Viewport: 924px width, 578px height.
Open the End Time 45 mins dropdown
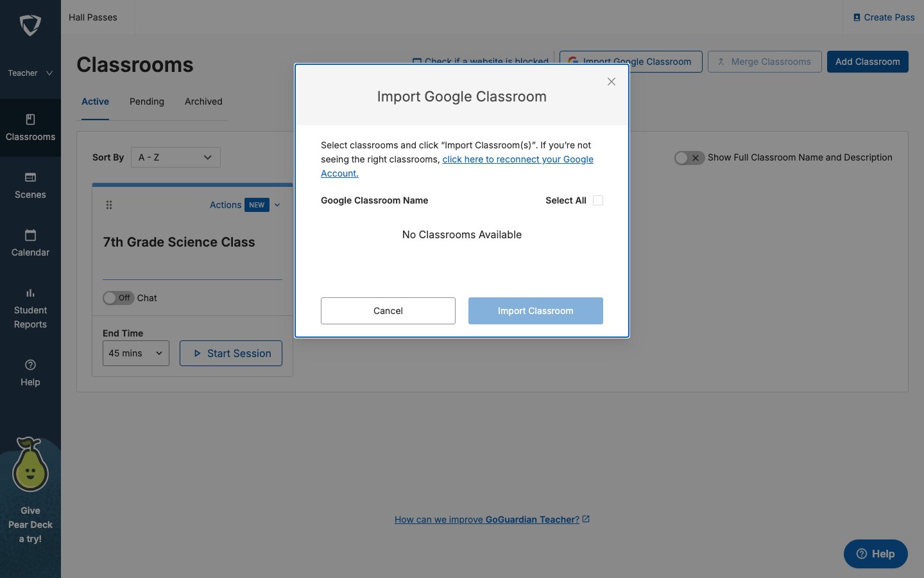136,353
